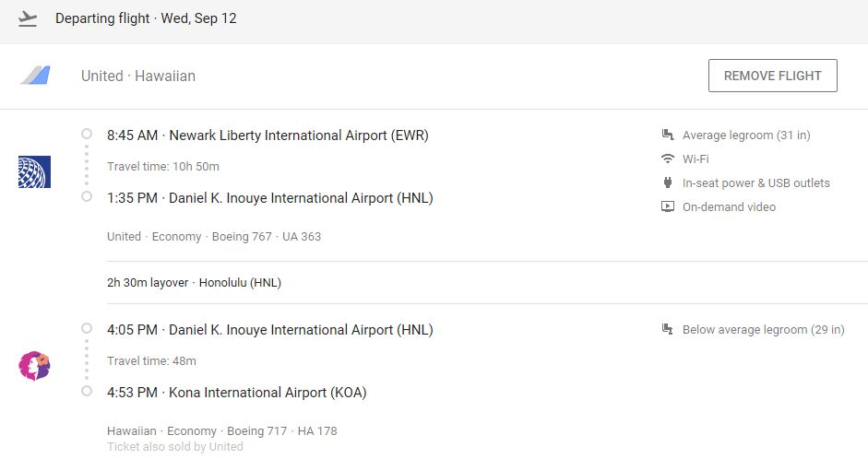Click the Wi-Fi amenity icon

click(x=668, y=159)
